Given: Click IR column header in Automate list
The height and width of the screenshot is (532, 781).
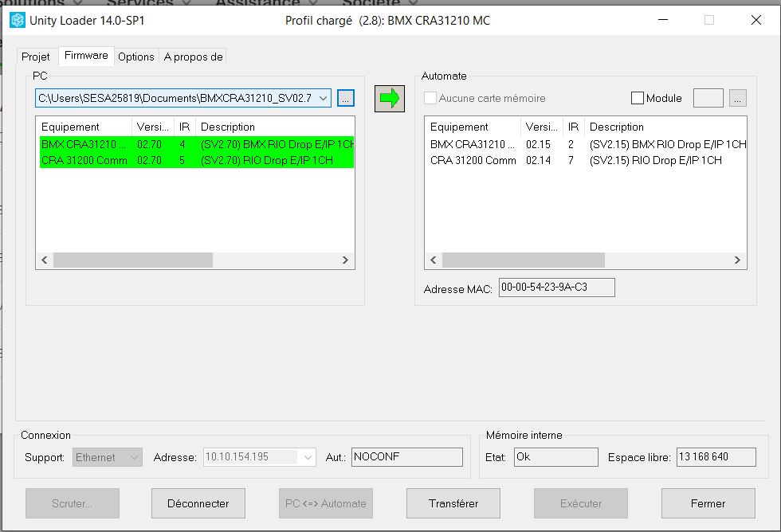Looking at the screenshot, I should (574, 127).
